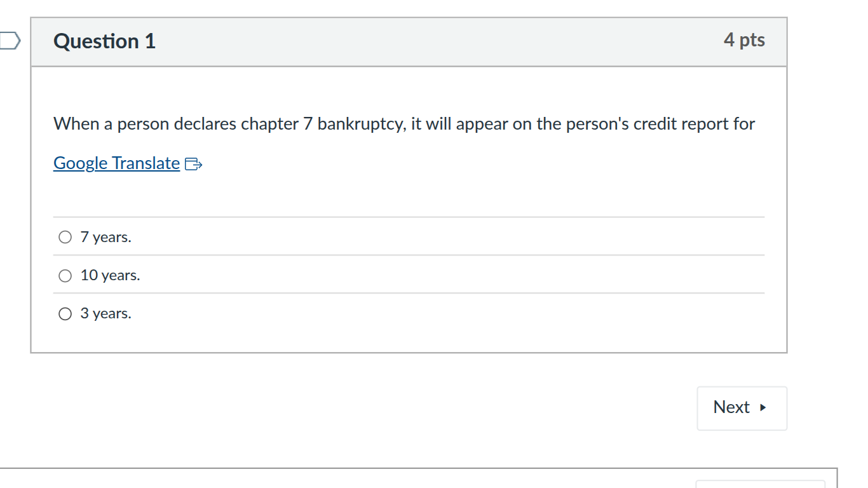Click the question flag marker beside Question 1

(x=5, y=40)
